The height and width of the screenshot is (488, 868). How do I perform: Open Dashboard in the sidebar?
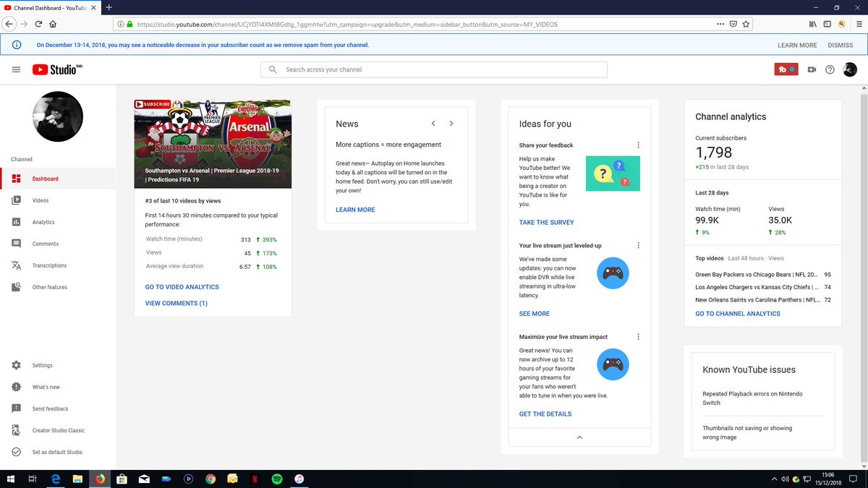point(58,179)
